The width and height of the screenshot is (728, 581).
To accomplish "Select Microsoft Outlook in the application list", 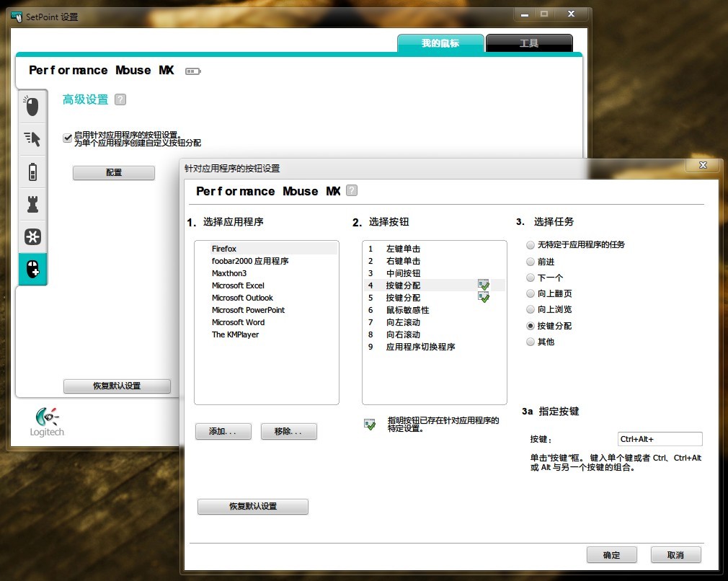I will coord(267,298).
